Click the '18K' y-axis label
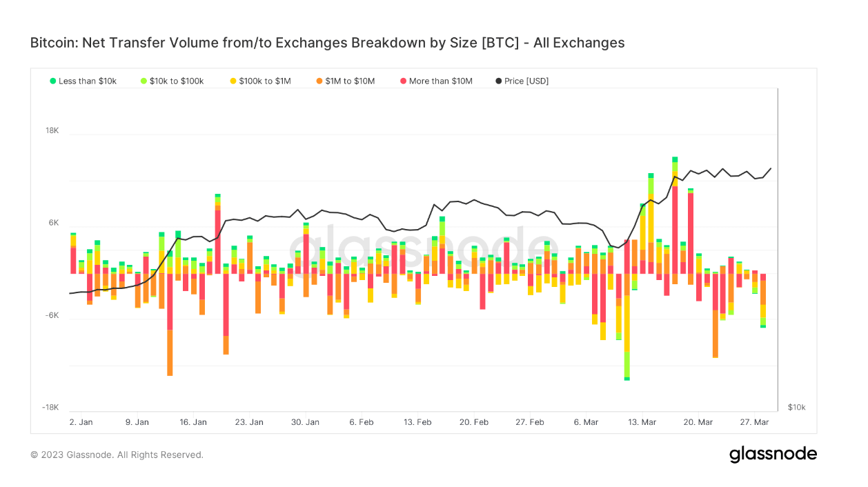 click(52, 130)
